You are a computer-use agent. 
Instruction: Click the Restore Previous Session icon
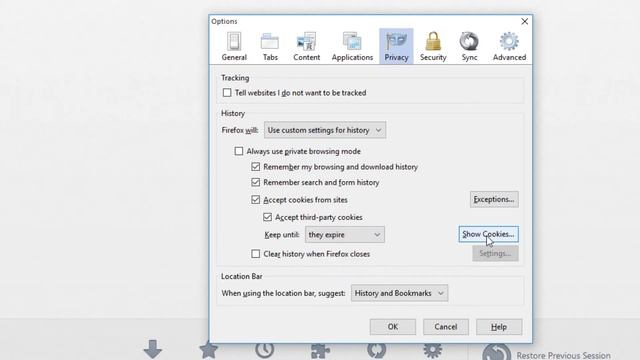(496, 352)
